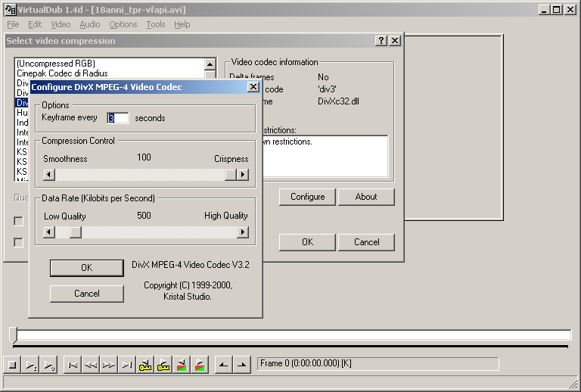
Task: Click the VirtualDub application icon in title bar
Action: pyautogui.click(x=10, y=10)
